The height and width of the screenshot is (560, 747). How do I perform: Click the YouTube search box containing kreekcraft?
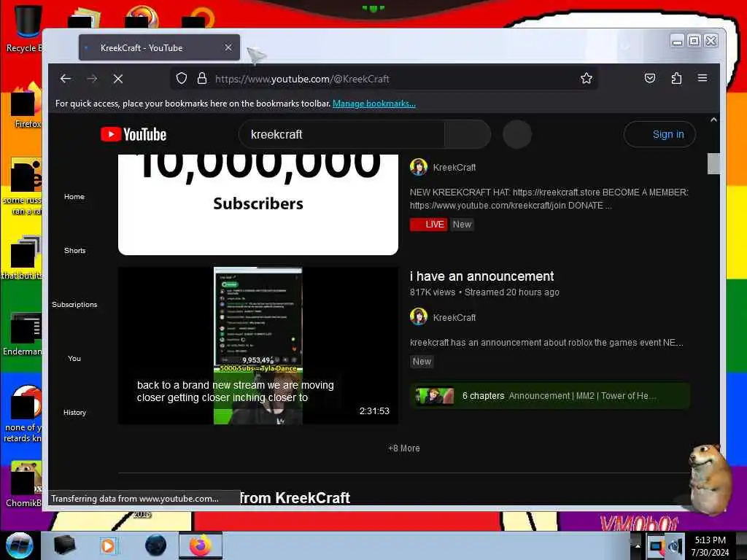coord(341,134)
